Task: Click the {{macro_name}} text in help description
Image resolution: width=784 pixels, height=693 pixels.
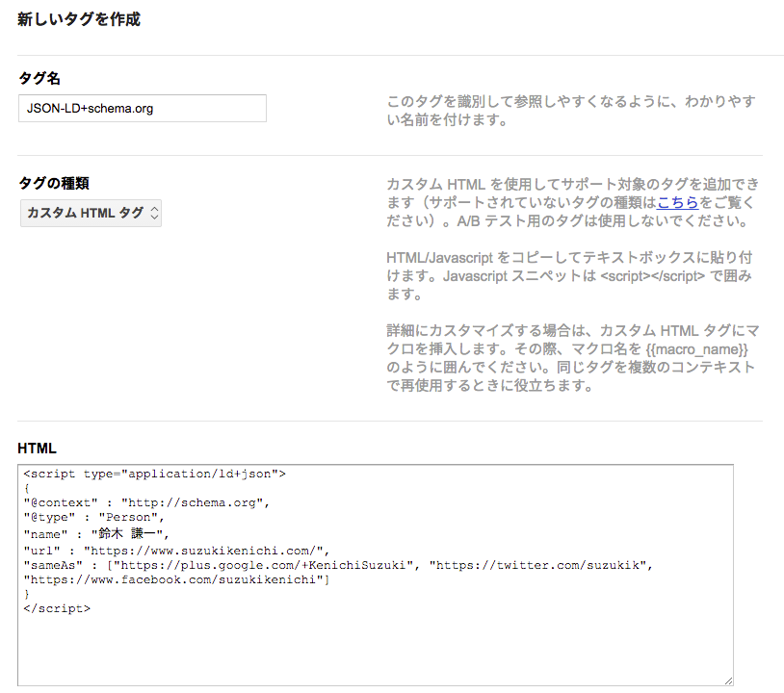Action: (697, 349)
